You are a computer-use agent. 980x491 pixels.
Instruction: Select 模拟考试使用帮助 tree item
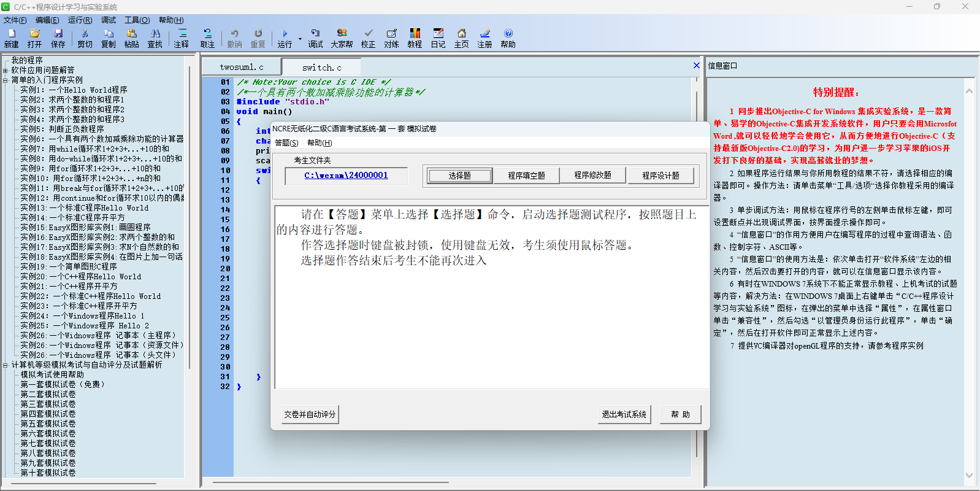52,374
